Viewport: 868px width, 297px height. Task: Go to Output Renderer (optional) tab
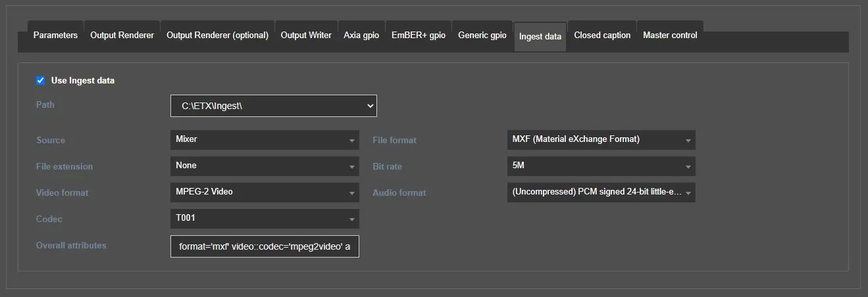click(217, 35)
